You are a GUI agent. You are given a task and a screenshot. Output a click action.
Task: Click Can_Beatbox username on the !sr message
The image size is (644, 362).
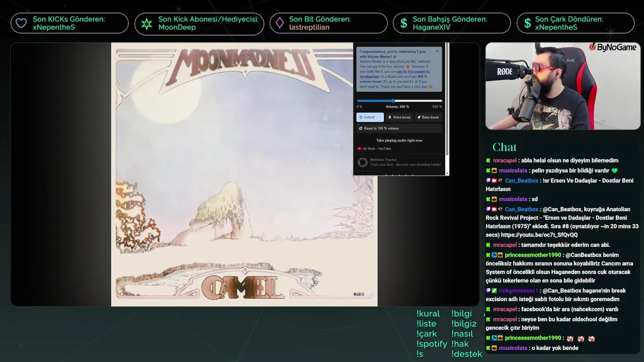pyautogui.click(x=521, y=180)
